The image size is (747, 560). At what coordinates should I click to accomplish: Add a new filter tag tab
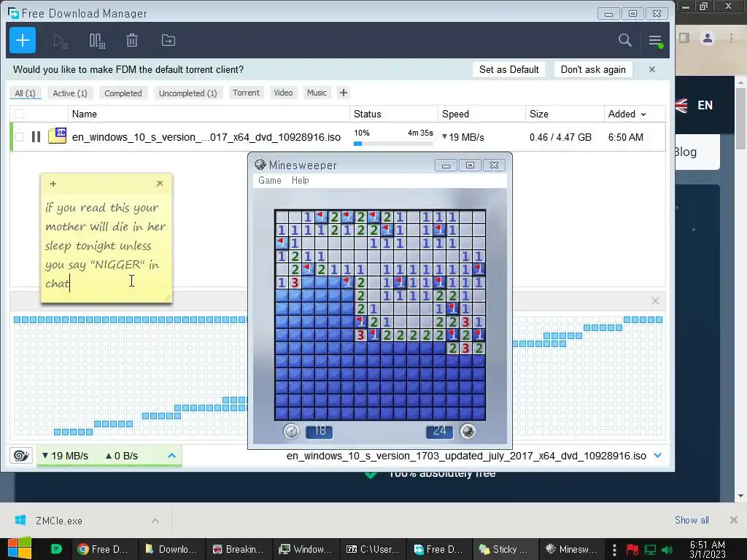(x=344, y=93)
